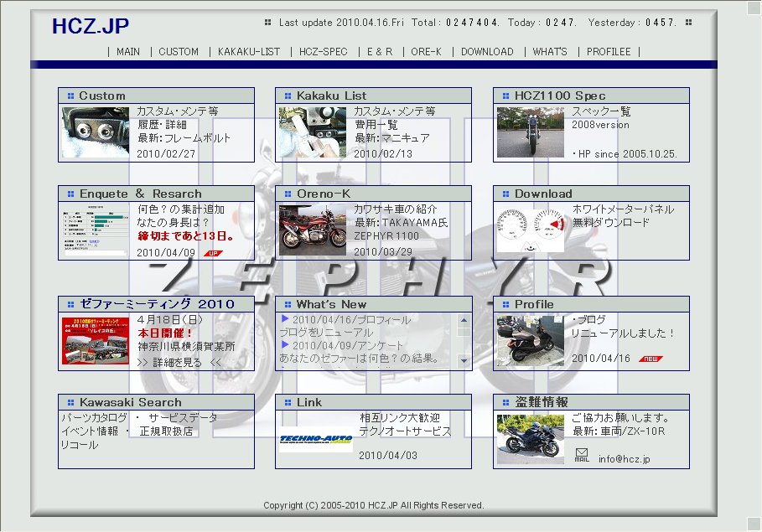762x532 pixels.
Task: Open the HCZ1100 Spec motorcycle thumbnail
Action: (530, 132)
